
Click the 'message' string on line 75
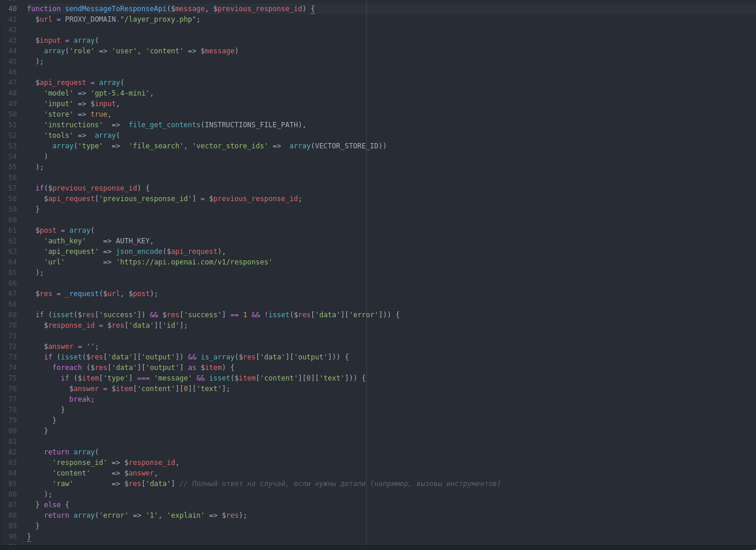click(x=173, y=378)
